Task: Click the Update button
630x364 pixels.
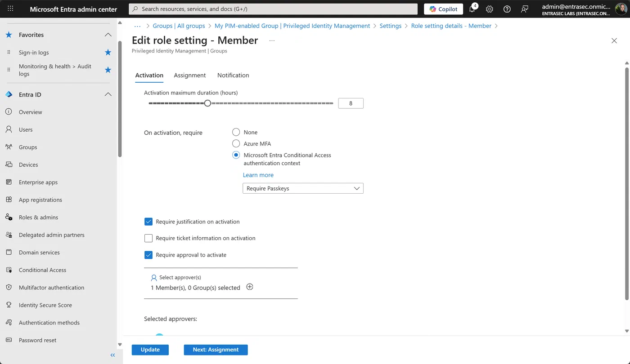Action: pos(150,350)
